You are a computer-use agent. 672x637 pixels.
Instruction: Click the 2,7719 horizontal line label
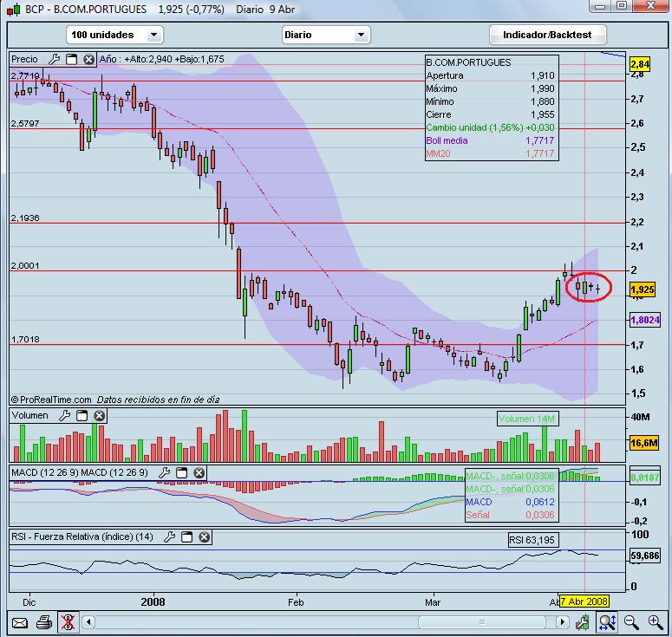click(25, 75)
